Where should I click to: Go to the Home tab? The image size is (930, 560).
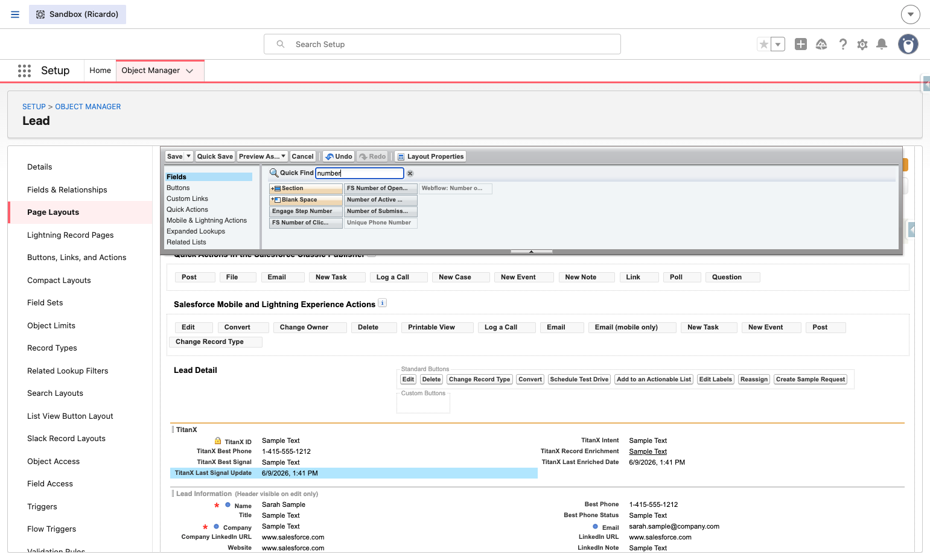pyautogui.click(x=100, y=71)
